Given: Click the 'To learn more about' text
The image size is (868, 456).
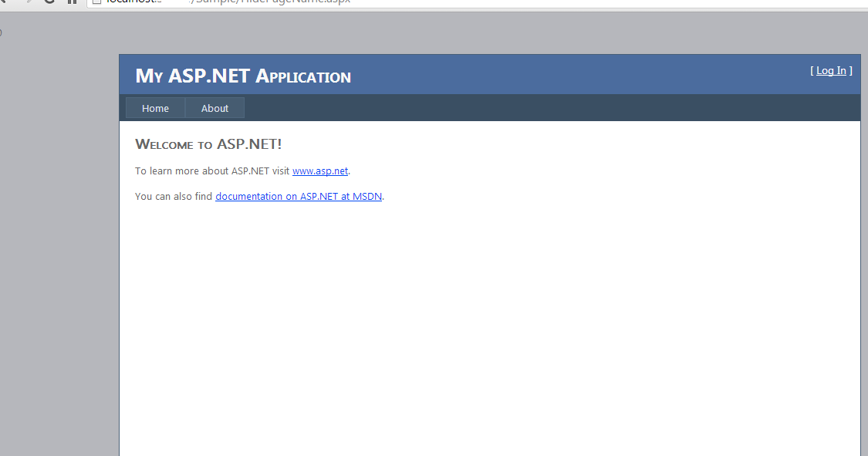Looking at the screenshot, I should (x=181, y=171).
